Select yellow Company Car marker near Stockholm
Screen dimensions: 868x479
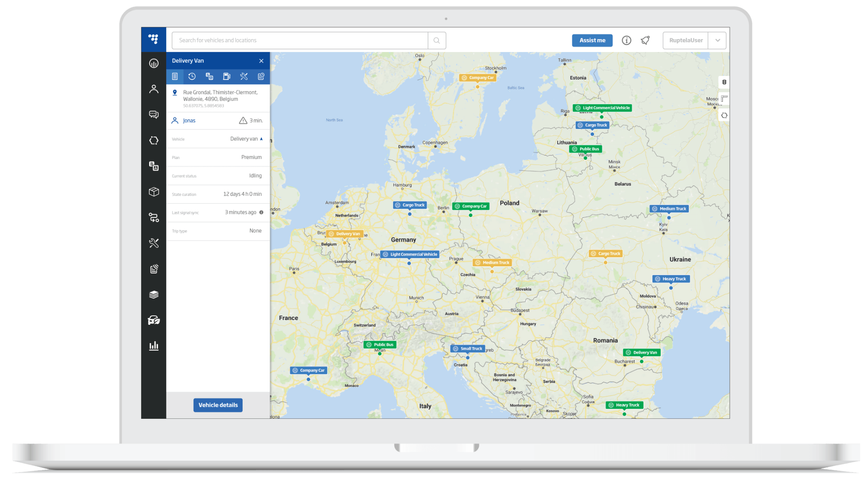point(477,78)
